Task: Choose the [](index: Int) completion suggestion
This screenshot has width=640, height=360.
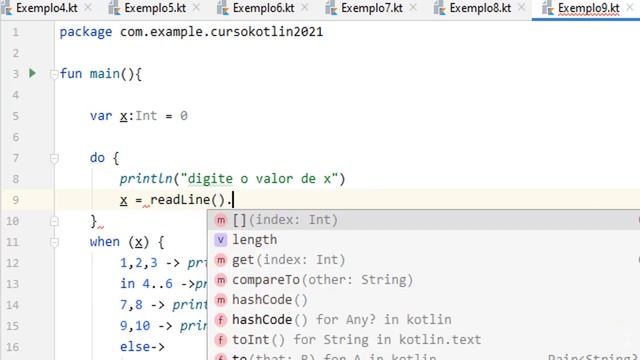Action: pos(424,220)
